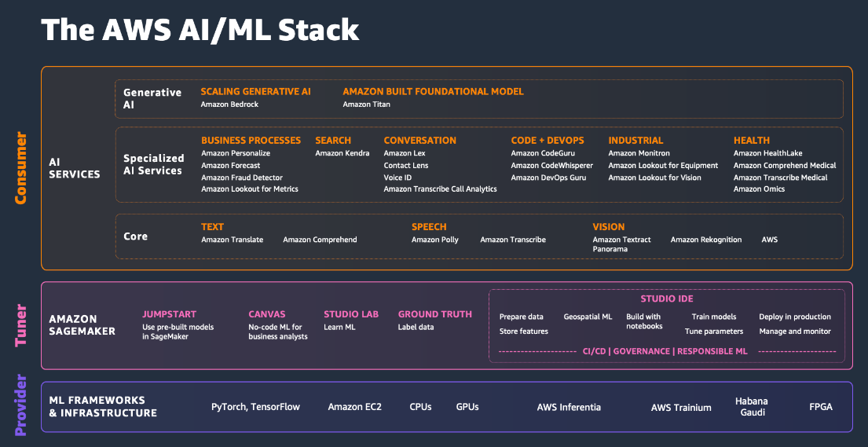Select the "Amazon EC2" entry

tap(354, 407)
